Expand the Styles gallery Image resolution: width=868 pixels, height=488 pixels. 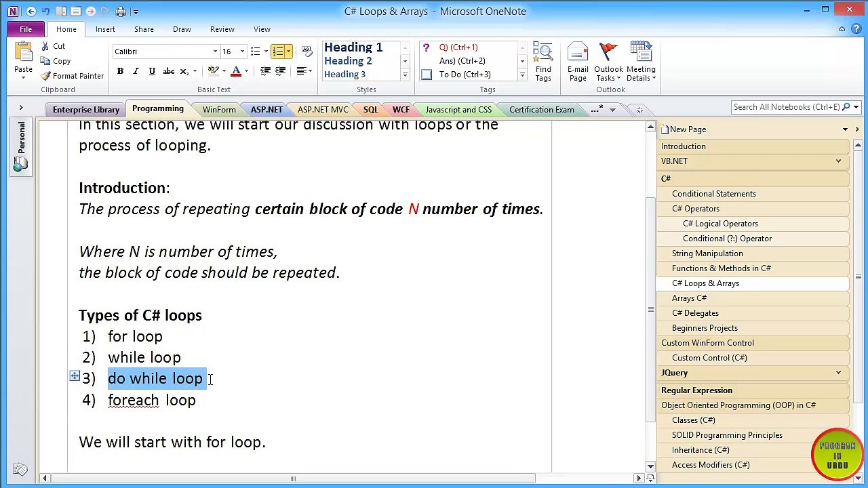[405, 75]
